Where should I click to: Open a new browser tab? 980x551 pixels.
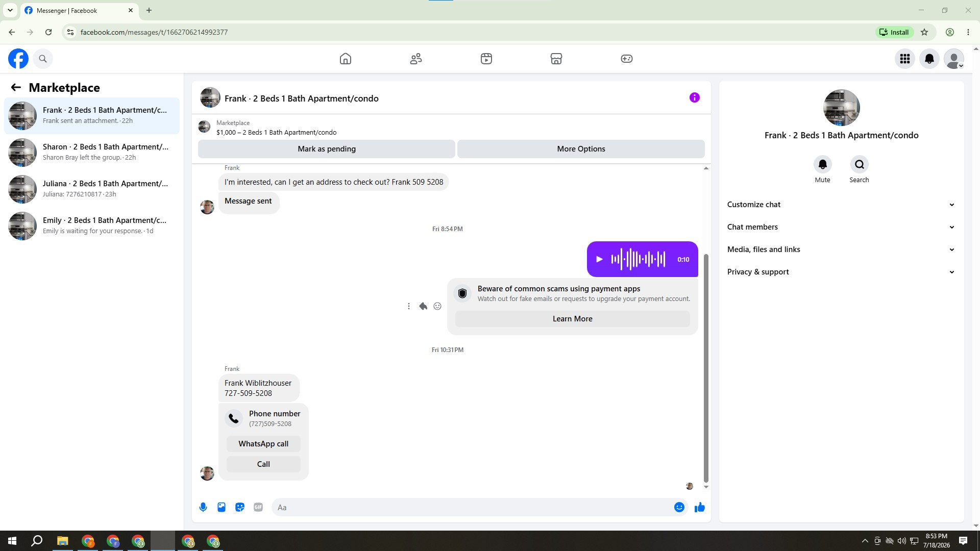pos(149,10)
